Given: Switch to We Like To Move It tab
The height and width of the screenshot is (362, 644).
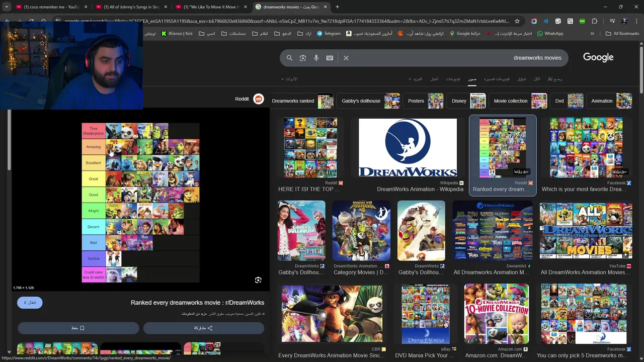Looking at the screenshot, I should pyautogui.click(x=211, y=7).
